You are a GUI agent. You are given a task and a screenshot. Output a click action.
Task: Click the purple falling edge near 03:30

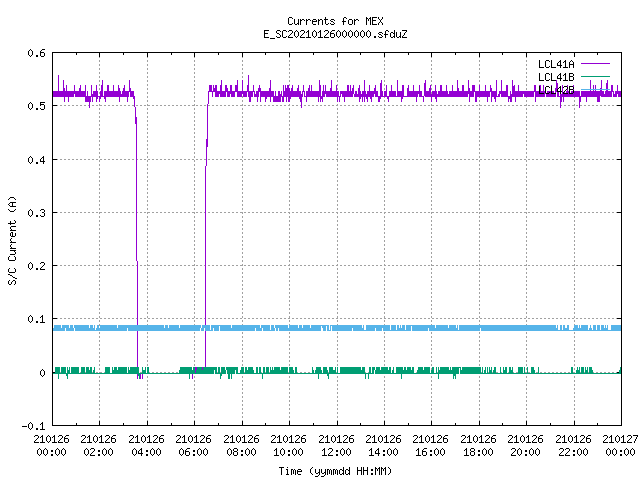(137, 237)
